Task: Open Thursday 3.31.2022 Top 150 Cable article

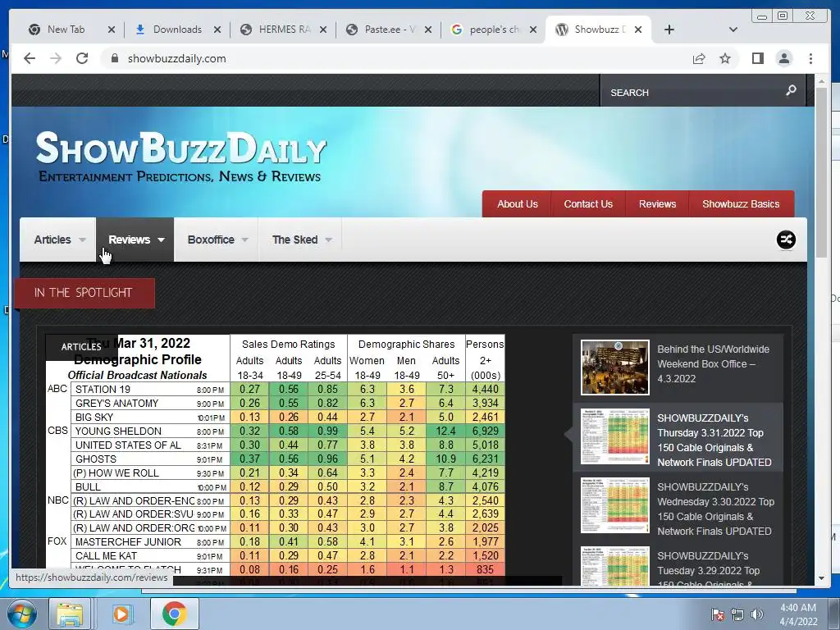Action: click(714, 440)
